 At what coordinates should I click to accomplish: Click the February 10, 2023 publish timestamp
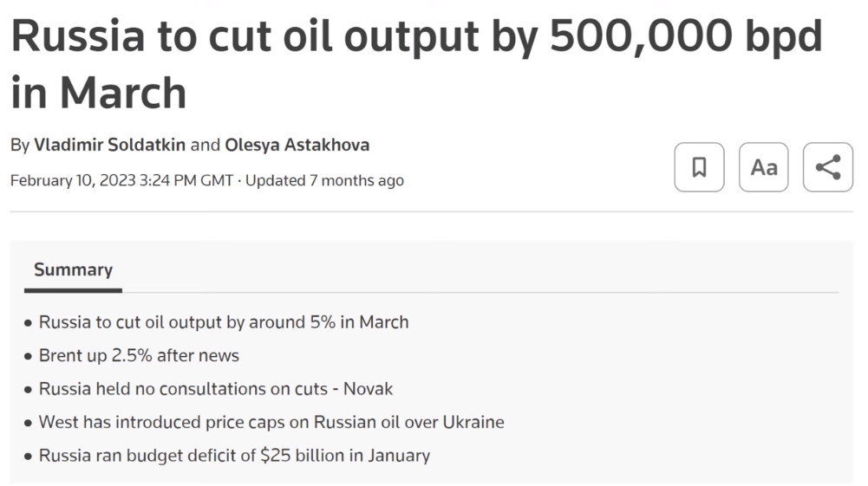pyautogui.click(x=121, y=181)
